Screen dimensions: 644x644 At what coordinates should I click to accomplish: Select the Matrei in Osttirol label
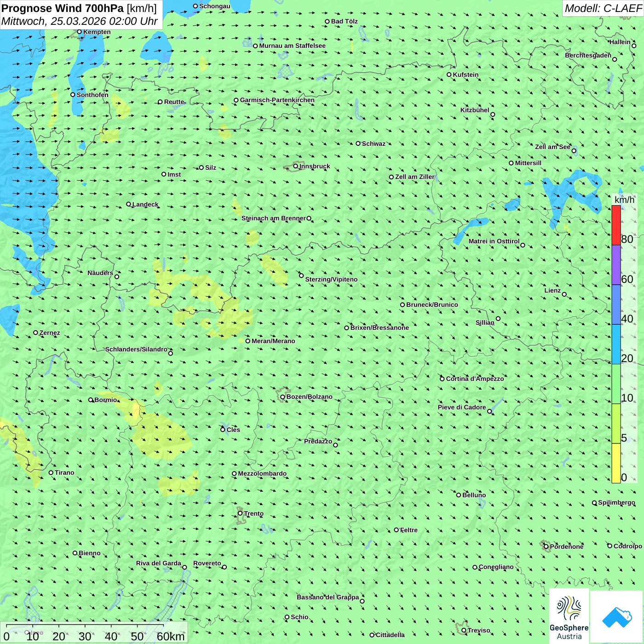494,241
